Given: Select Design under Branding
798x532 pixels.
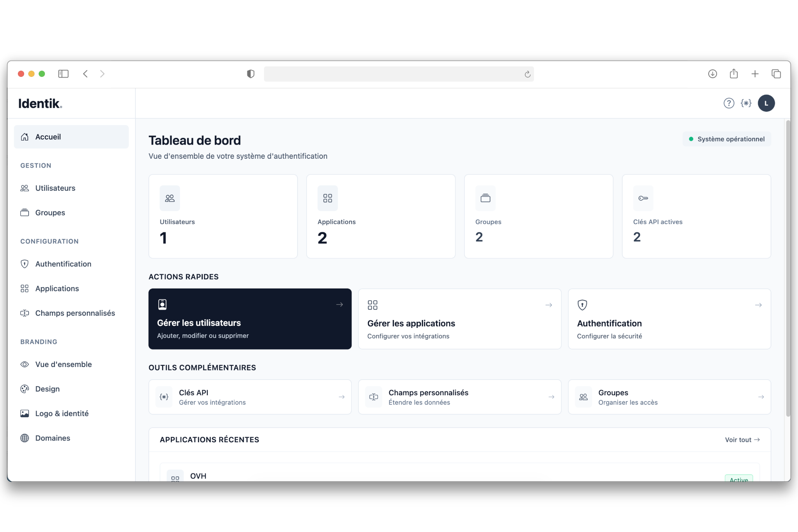Looking at the screenshot, I should [x=47, y=389].
